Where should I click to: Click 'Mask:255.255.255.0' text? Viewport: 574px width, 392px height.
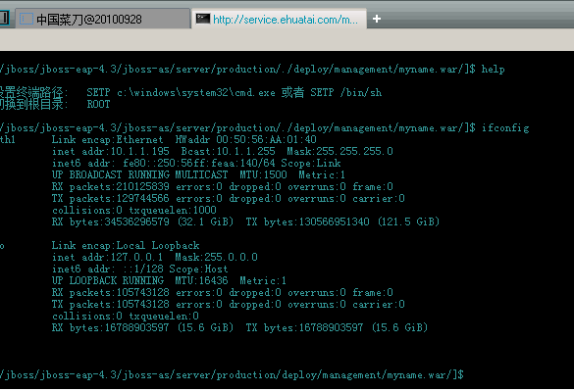click(x=339, y=151)
